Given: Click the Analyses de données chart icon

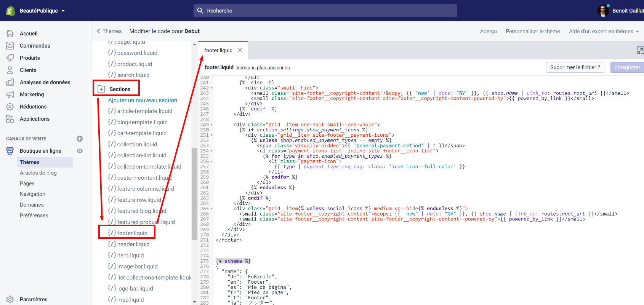Looking at the screenshot, I should pos(10,82).
